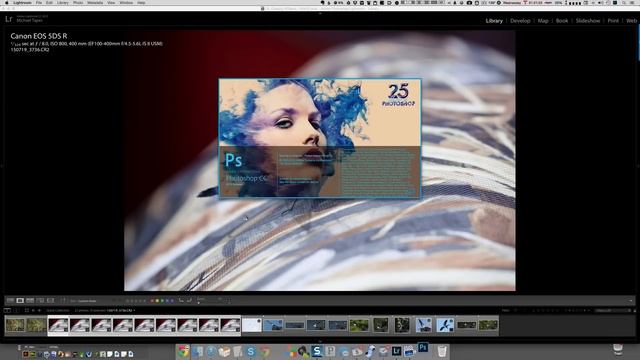Open the Safari icon in the Dock
The height and width of the screenshot is (360, 640).
click(x=211, y=351)
